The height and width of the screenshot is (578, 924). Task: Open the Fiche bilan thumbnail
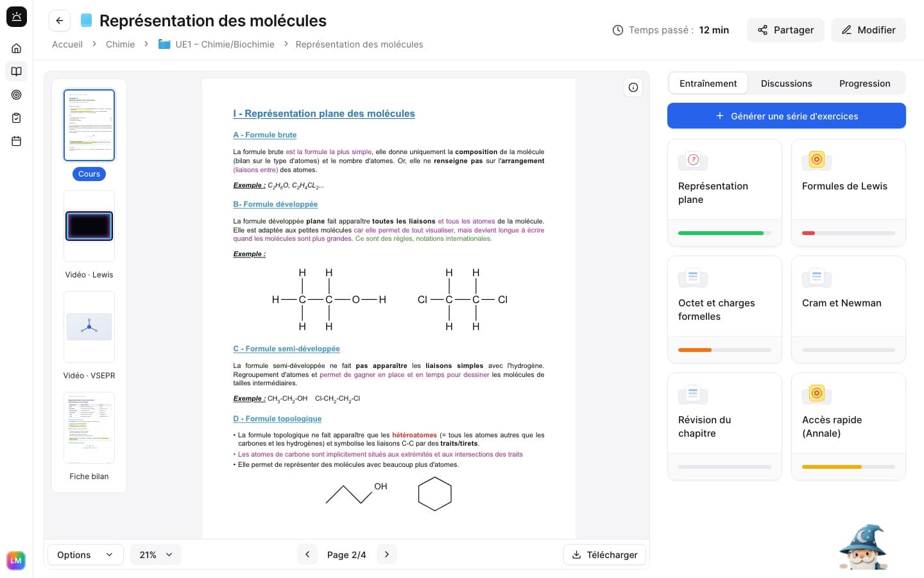pyautogui.click(x=89, y=428)
